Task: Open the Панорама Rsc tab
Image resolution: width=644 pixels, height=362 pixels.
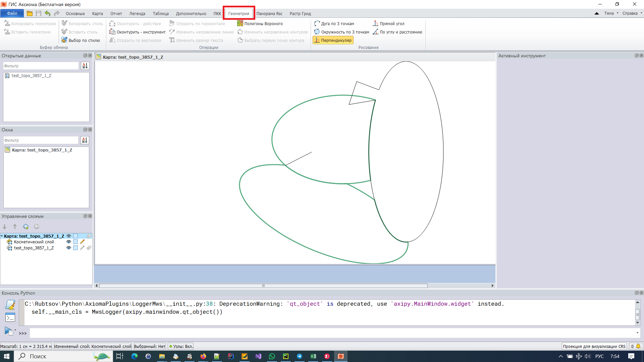Action: (270, 13)
